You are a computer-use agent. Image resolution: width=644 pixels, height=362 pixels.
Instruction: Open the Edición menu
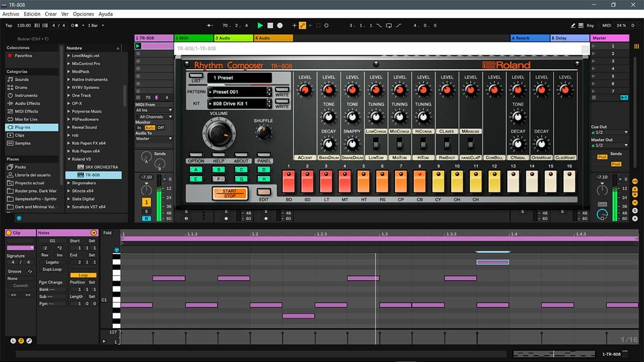click(32, 14)
